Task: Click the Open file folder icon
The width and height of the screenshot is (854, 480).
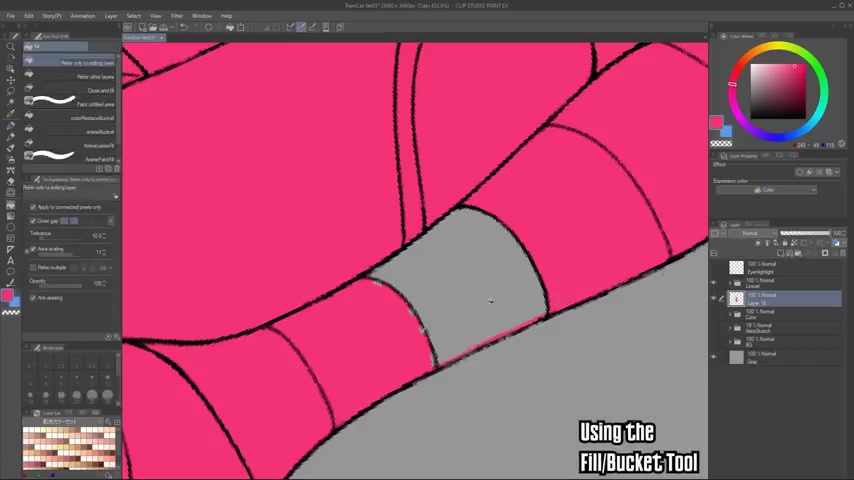Action: coord(153,27)
